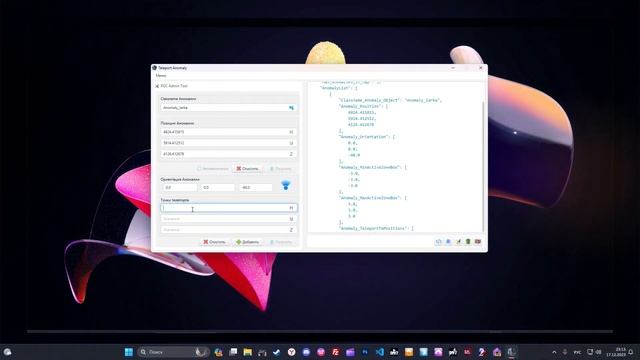Click the red icon at the toolbar's right end
The height and width of the screenshot is (360, 640).
(x=478, y=242)
